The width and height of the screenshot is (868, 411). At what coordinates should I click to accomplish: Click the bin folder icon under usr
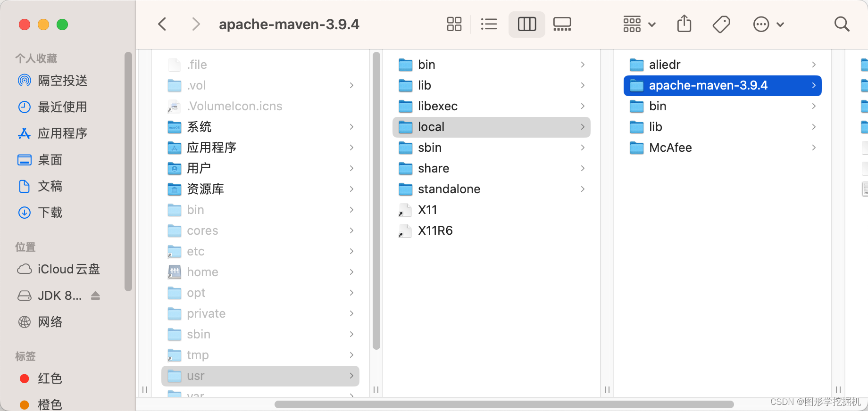406,65
